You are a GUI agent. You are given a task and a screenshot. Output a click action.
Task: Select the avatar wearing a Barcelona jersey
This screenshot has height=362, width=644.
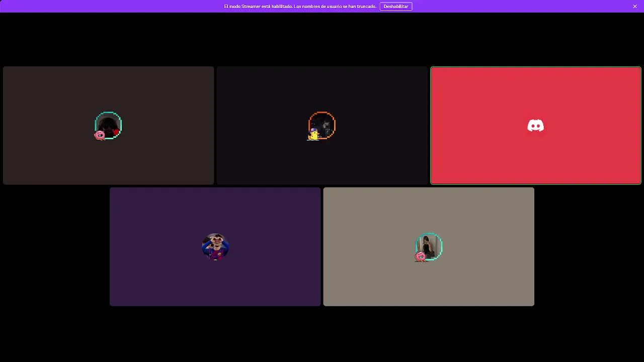coord(215,247)
